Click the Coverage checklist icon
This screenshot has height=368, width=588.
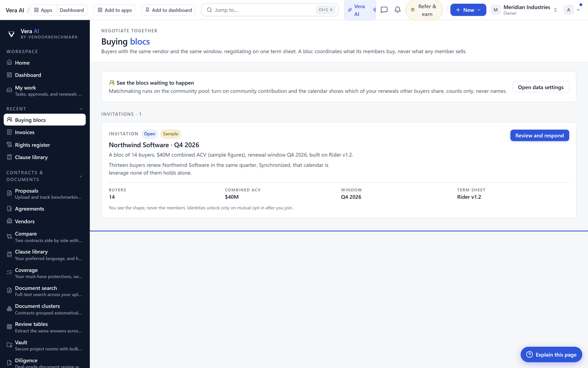point(10,273)
